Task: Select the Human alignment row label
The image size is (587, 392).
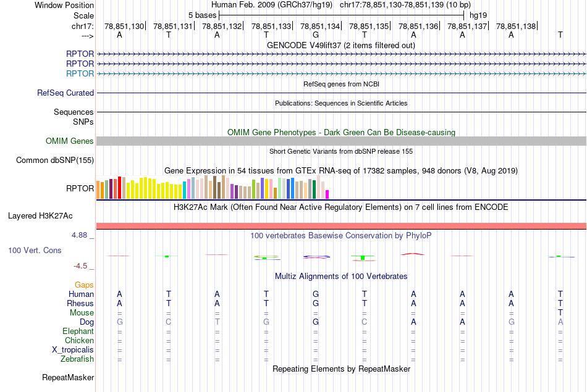Action: point(81,294)
